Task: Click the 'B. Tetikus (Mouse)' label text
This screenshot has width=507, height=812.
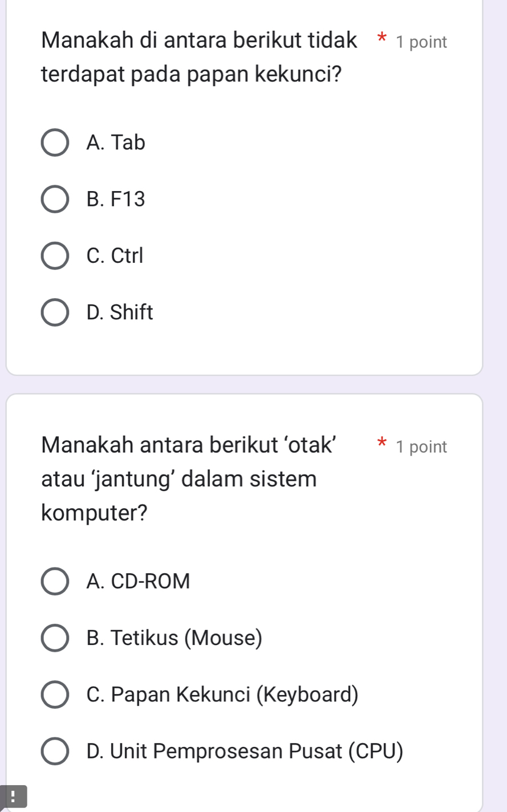Action: 175,638
